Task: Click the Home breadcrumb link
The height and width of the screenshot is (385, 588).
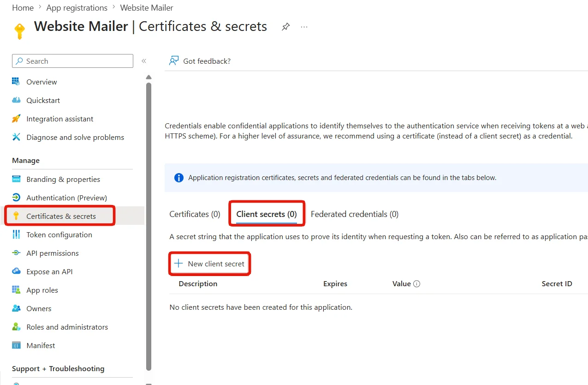Action: [23, 8]
